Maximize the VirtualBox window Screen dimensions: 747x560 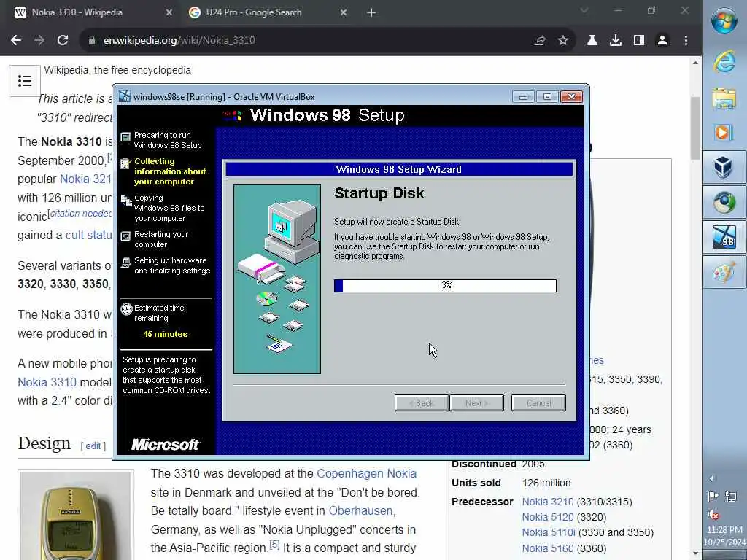(x=547, y=97)
